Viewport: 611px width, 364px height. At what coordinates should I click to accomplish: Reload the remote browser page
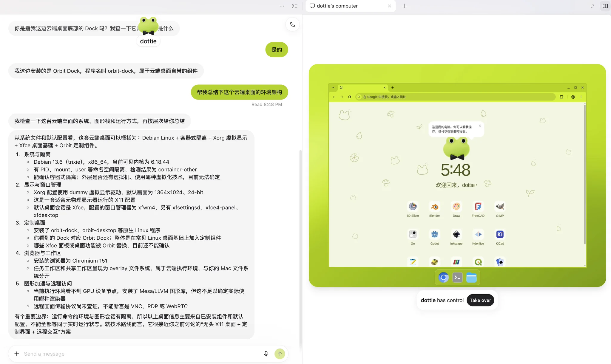[x=350, y=97]
